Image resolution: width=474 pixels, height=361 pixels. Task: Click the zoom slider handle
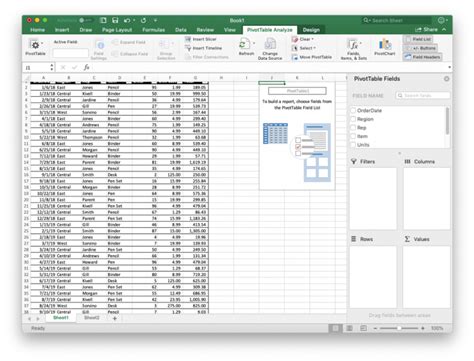pyautogui.click(x=399, y=328)
